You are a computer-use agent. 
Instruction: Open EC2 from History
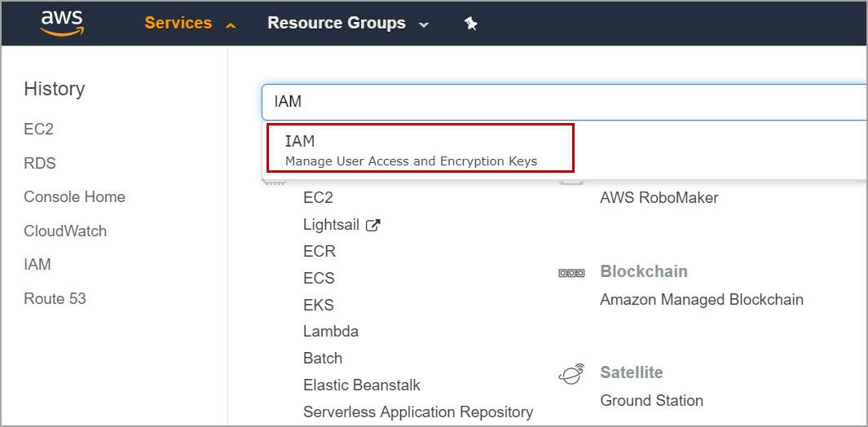39,130
